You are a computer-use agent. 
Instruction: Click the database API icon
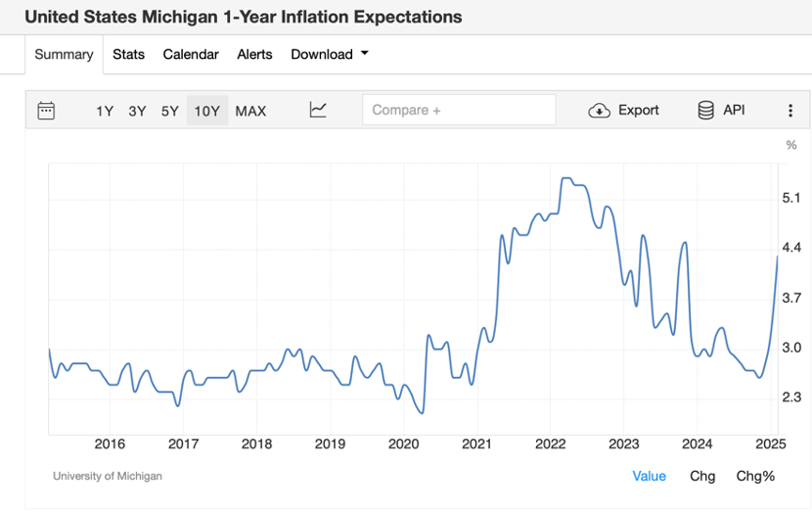click(x=705, y=111)
